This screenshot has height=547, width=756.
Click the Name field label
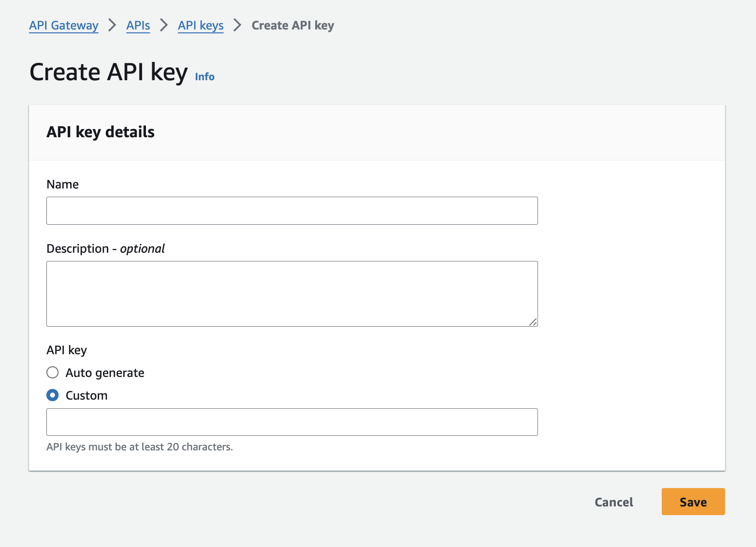click(63, 185)
